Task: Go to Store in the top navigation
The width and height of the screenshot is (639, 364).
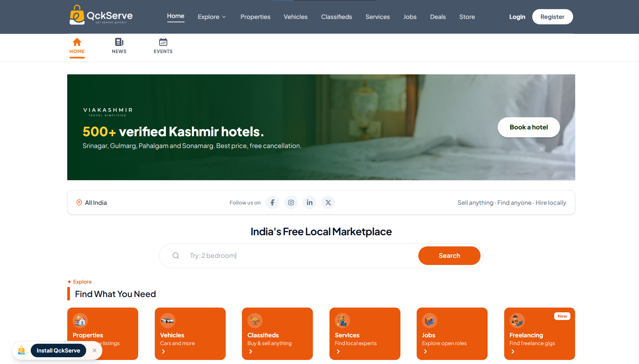Action: pyautogui.click(x=467, y=17)
